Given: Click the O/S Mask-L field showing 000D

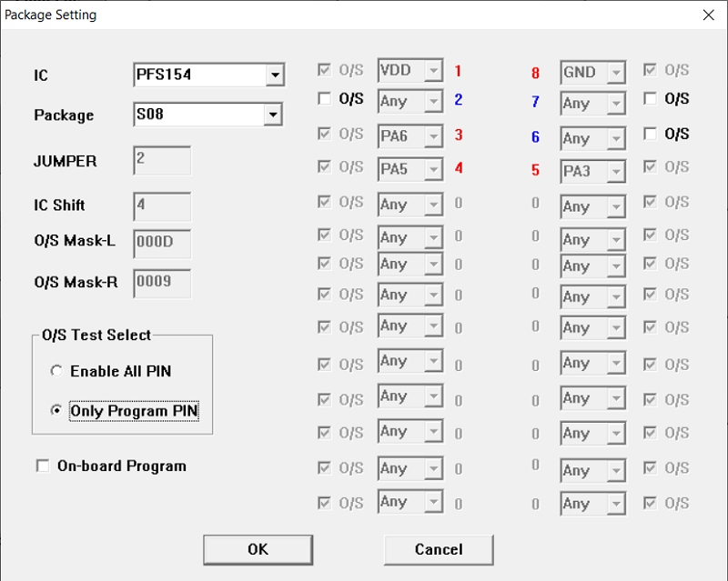Looking at the screenshot, I should point(162,244).
